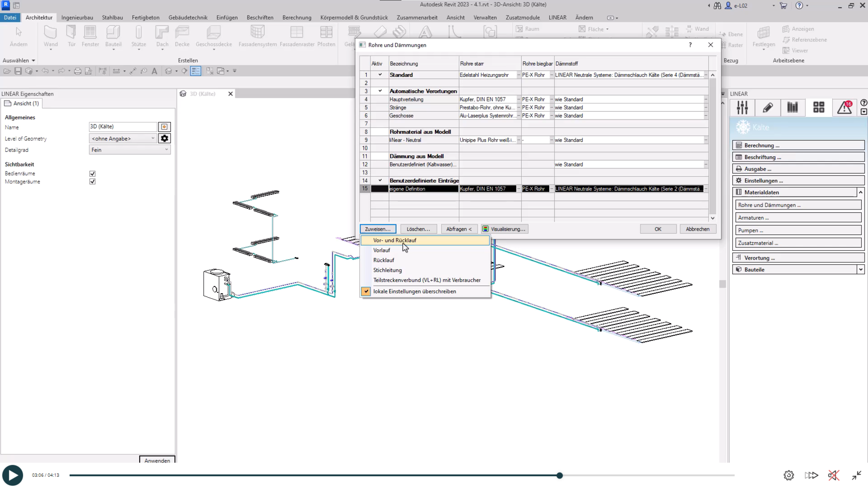Choose Vor- und Rücklauf from the menu
868x488 pixels.
click(x=394, y=240)
